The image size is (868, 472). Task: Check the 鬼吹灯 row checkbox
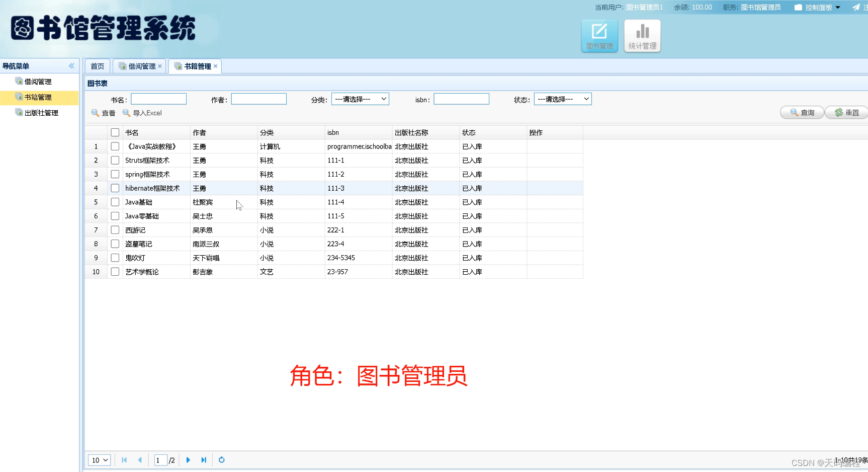[115, 258]
